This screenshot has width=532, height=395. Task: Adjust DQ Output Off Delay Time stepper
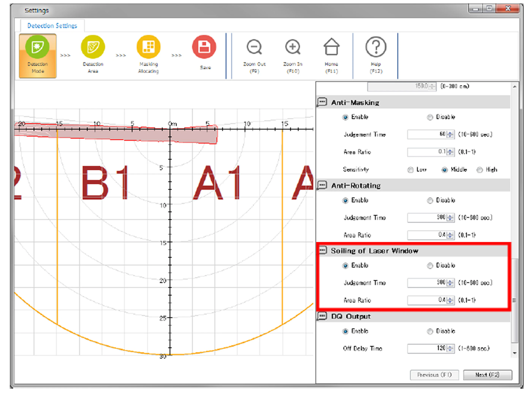pos(450,348)
